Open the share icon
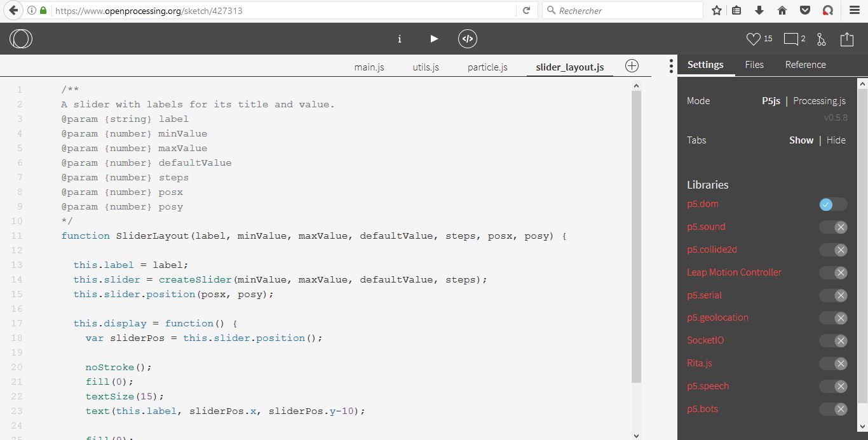The height and width of the screenshot is (440, 868). (x=847, y=39)
